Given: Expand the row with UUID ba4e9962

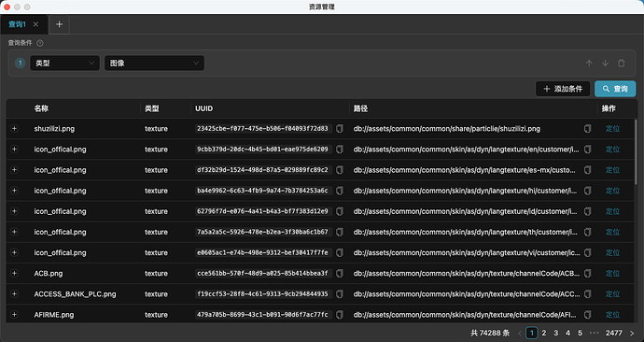Looking at the screenshot, I should pyautogui.click(x=14, y=191).
